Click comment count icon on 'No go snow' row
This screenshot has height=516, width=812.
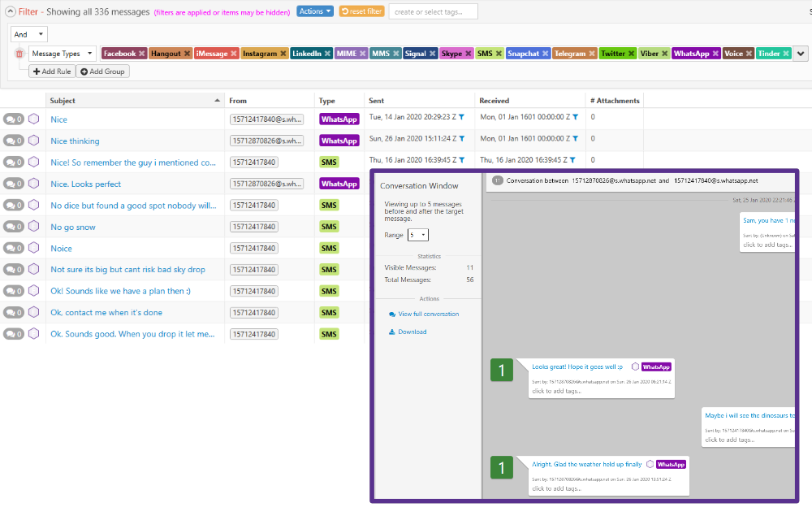(14, 227)
